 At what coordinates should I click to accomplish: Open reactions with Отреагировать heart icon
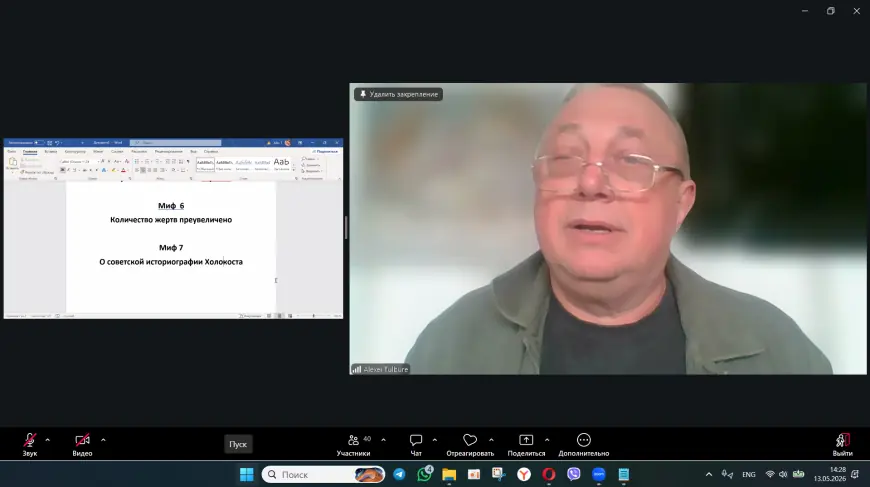pyautogui.click(x=470, y=445)
